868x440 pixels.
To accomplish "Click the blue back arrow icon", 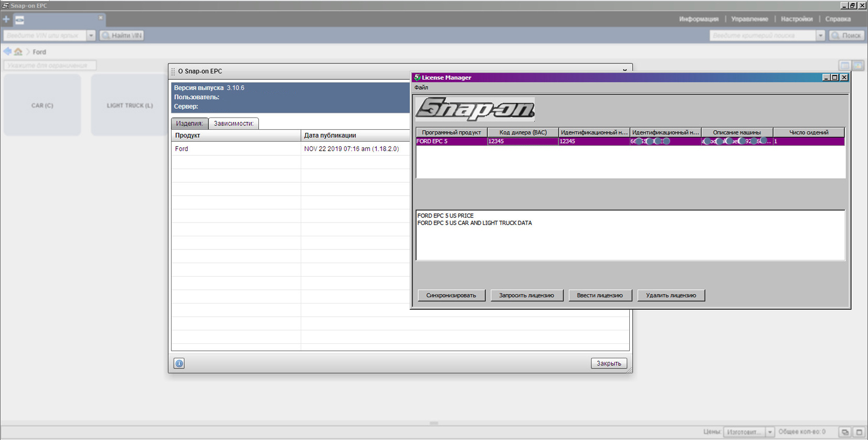I will 7,51.
